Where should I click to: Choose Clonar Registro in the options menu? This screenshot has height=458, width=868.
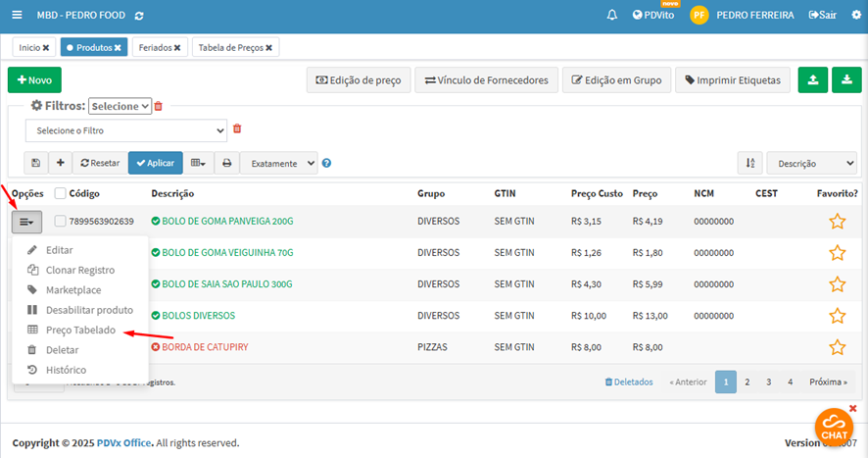[x=79, y=270]
